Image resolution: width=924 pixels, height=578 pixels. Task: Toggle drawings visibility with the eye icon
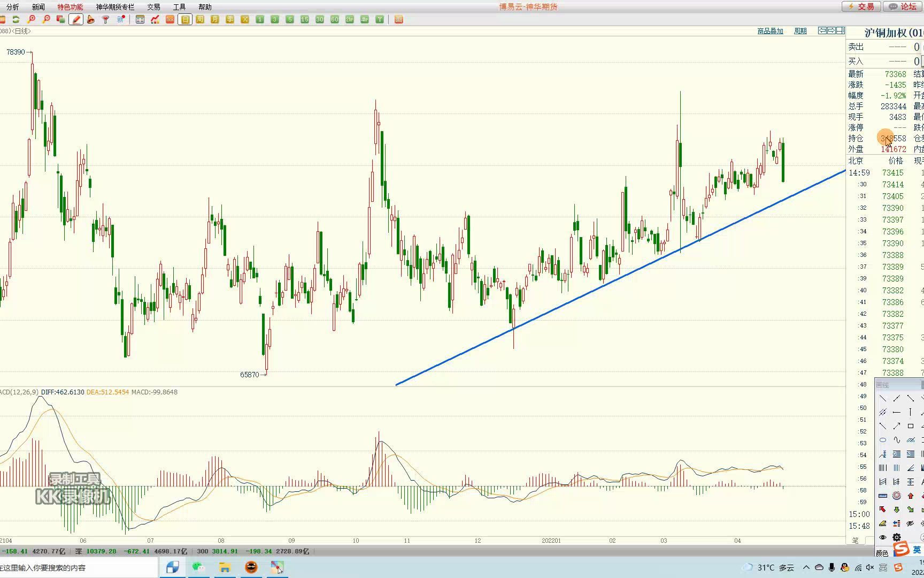coord(883,537)
